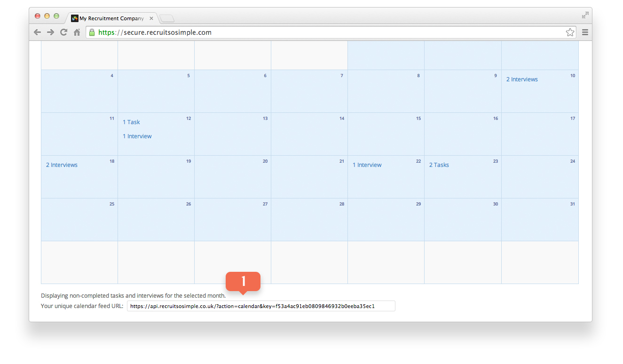Image resolution: width=623 pixels, height=364 pixels.
Task: Minimize the window with yellow button
Action: tap(47, 16)
